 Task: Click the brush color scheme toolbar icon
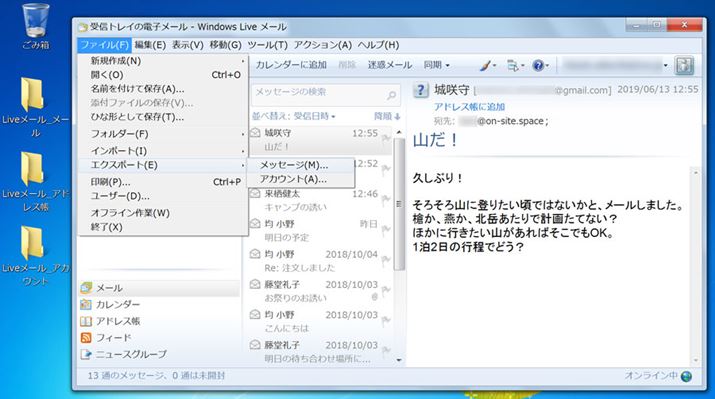[x=485, y=66]
